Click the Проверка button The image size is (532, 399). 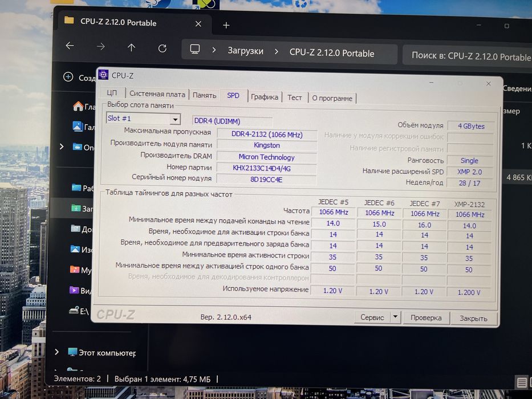click(x=426, y=318)
